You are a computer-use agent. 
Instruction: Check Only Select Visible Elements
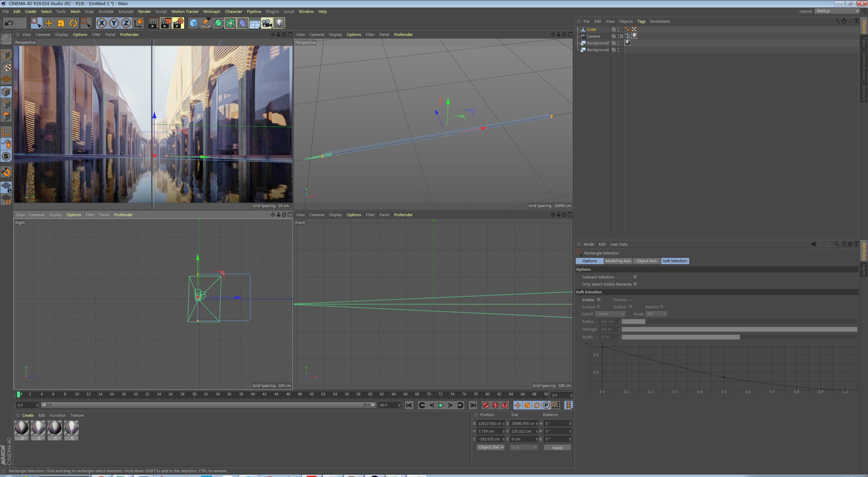coord(635,284)
